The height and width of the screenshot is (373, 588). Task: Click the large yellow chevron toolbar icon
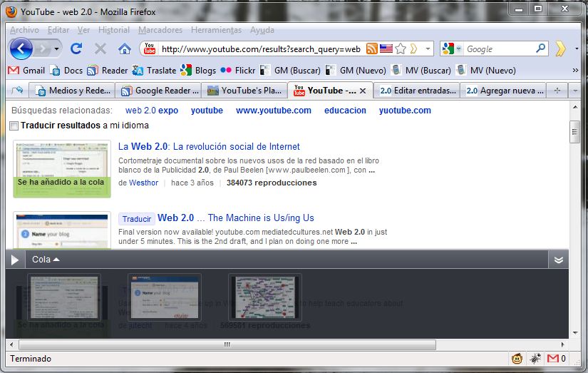[560, 48]
